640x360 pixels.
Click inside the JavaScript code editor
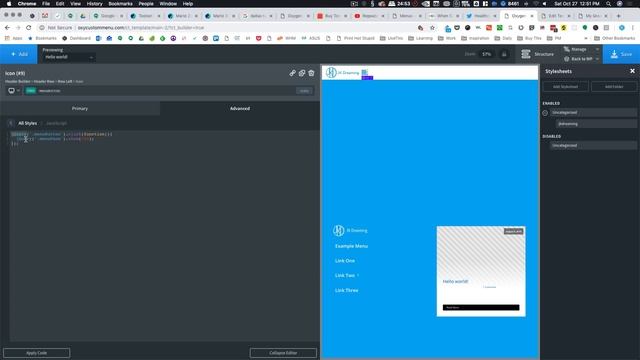tap(163, 236)
